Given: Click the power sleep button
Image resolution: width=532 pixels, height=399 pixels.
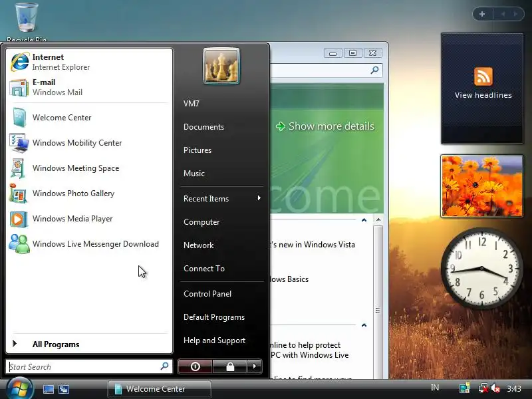Looking at the screenshot, I should pyautogui.click(x=195, y=366).
